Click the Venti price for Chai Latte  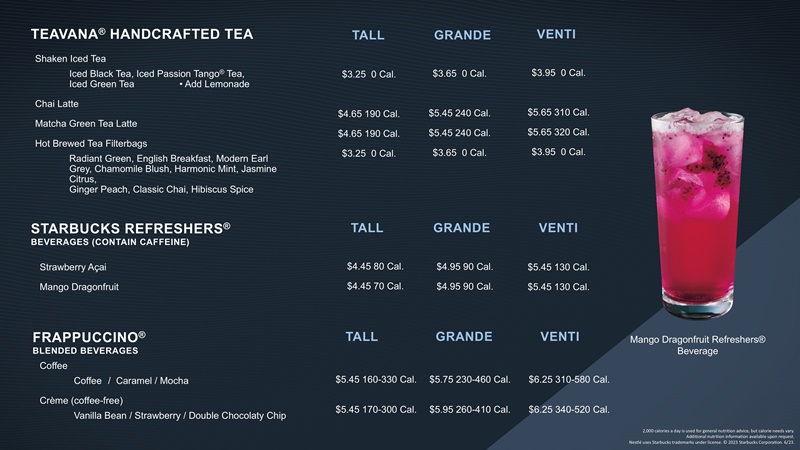click(558, 112)
